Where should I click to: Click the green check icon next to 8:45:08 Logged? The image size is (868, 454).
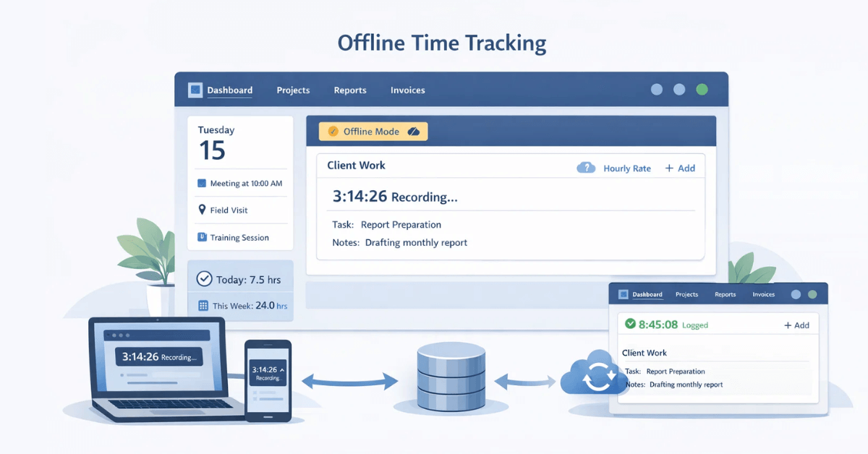point(631,325)
